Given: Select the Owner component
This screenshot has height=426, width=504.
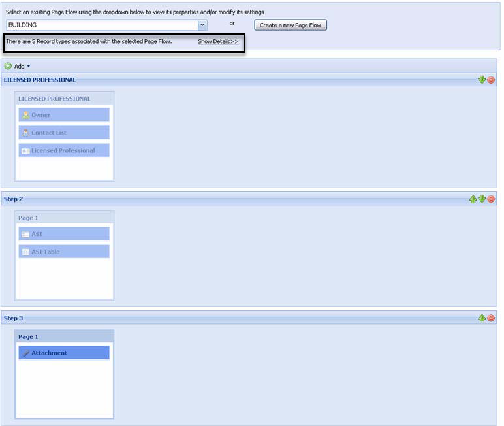Looking at the screenshot, I should click(x=64, y=115).
